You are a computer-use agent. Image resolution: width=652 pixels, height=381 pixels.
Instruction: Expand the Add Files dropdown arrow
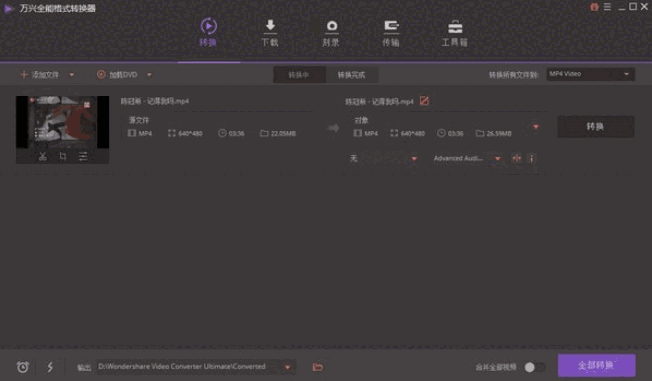(x=72, y=75)
